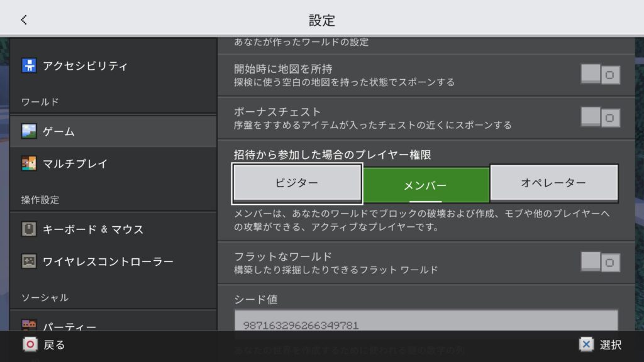The image size is (644, 362).
Task: Open マルチプレイ settings
Action: [x=113, y=164]
